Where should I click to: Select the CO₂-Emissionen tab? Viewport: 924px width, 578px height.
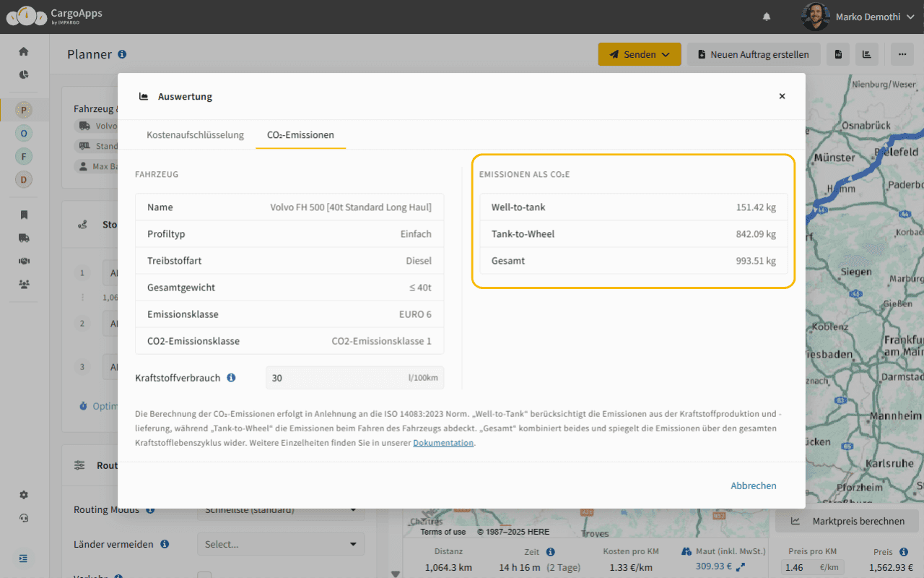300,135
